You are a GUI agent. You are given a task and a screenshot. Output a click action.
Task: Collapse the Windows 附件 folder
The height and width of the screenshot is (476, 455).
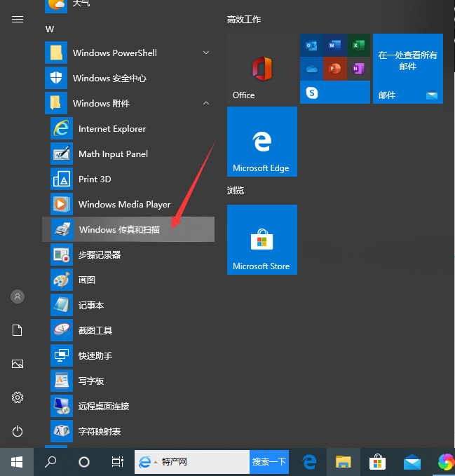click(128, 103)
